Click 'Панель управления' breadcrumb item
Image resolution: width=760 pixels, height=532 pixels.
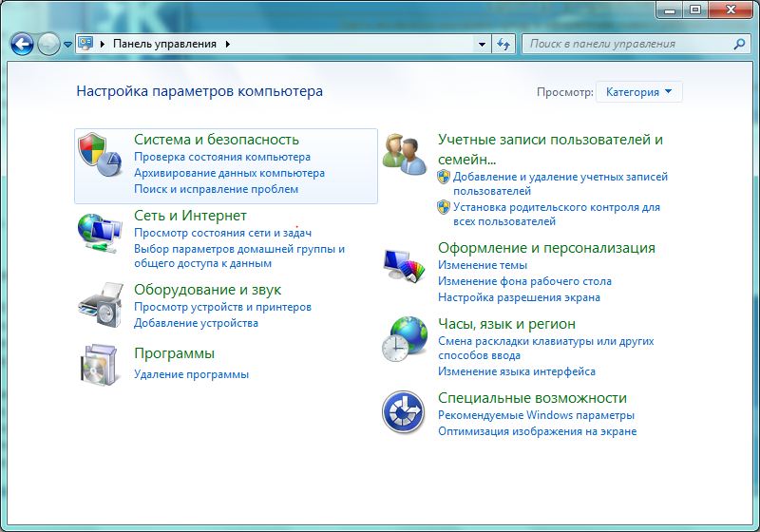[164, 44]
